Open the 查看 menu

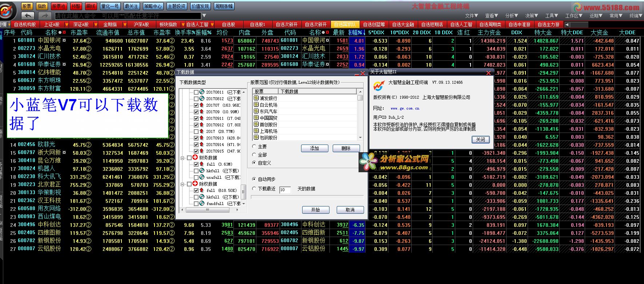[x=492, y=16]
